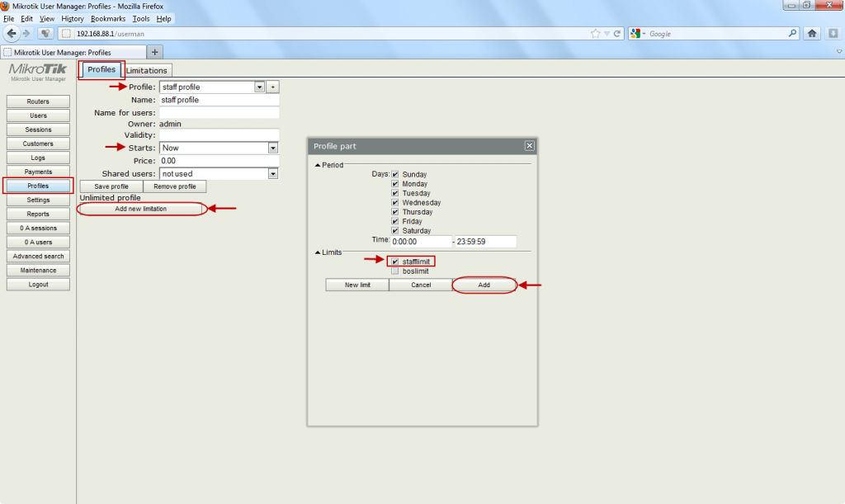Uncheck the Thursday checkbox
This screenshot has width=845, height=504.
click(395, 212)
